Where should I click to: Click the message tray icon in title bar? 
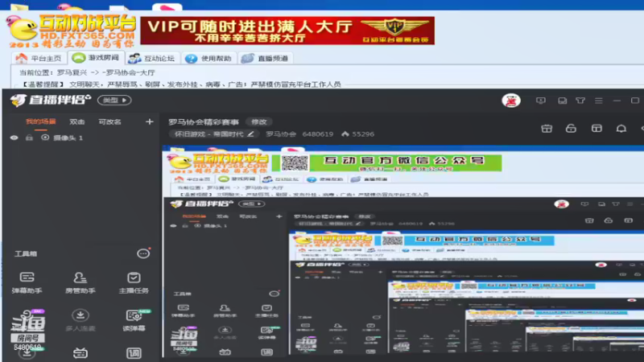[562, 101]
